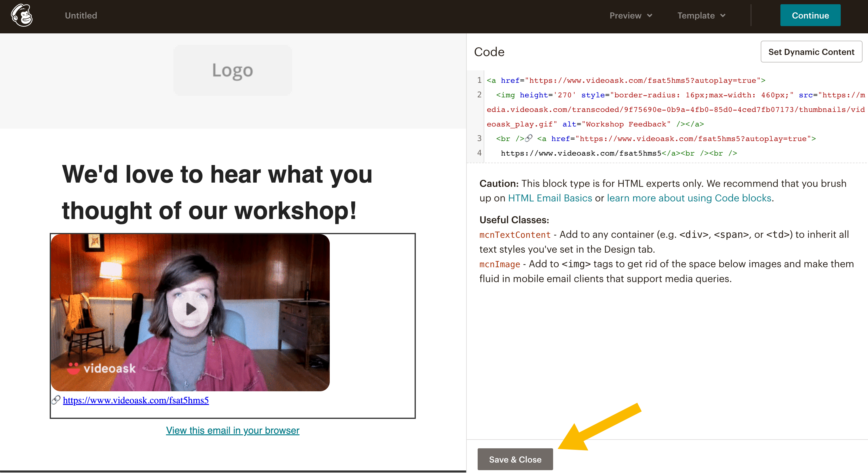
Task: Click the workshop headline text block
Action: 217,192
